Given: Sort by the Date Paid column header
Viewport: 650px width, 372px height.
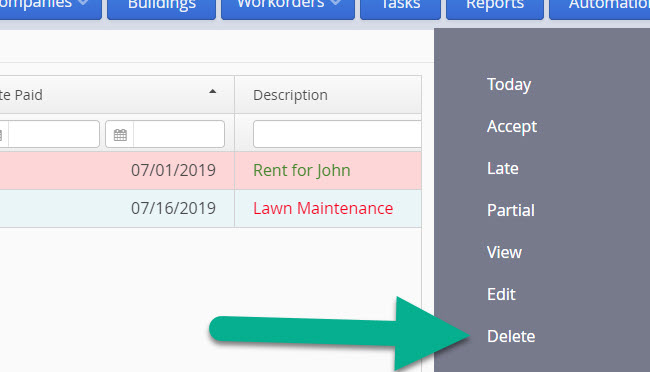Looking at the screenshot, I should (x=117, y=95).
